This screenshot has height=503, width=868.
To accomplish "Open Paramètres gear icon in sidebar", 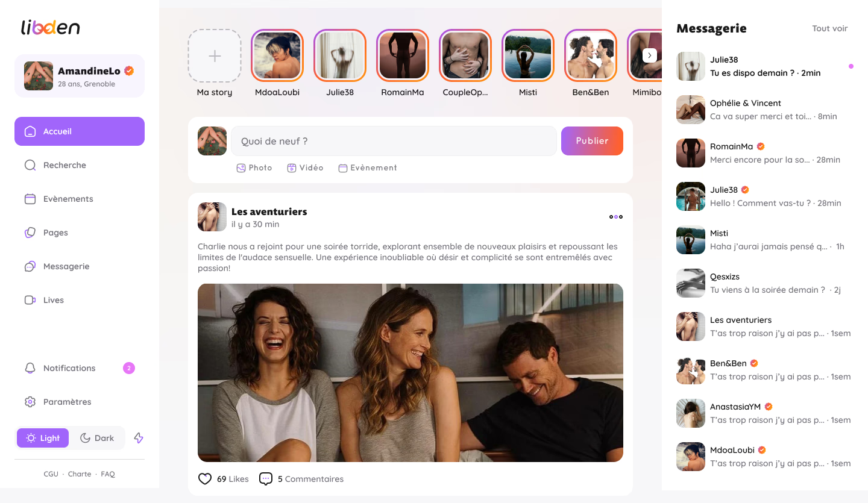I will click(30, 402).
